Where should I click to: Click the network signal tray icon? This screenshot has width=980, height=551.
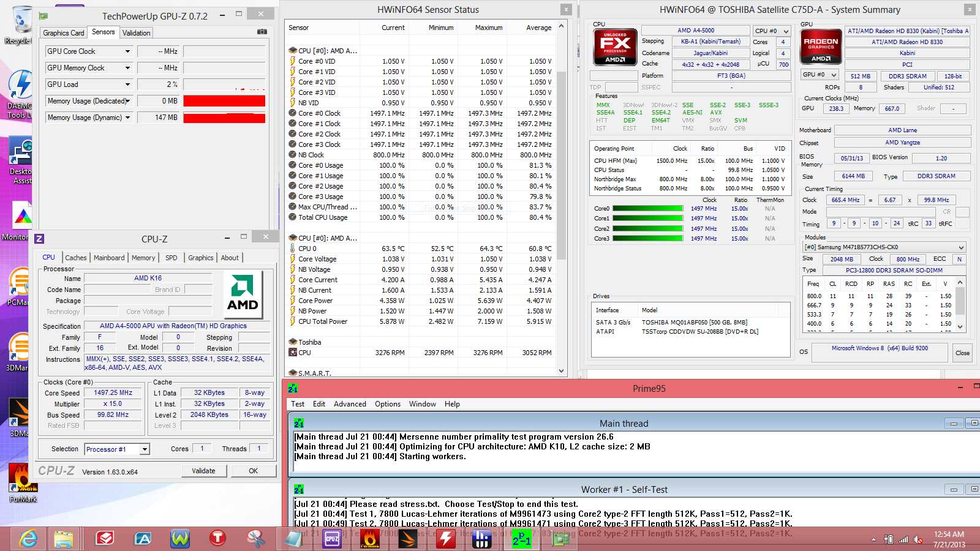(903, 539)
